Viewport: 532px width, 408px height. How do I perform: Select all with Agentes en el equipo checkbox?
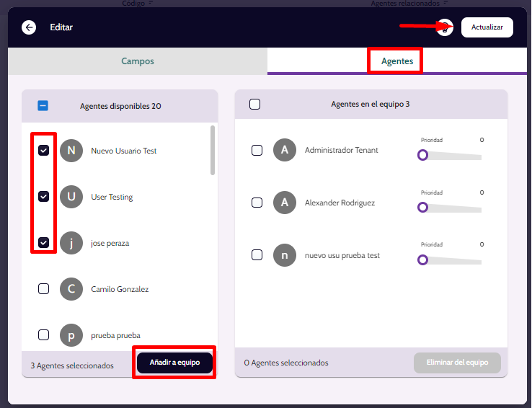click(x=254, y=104)
